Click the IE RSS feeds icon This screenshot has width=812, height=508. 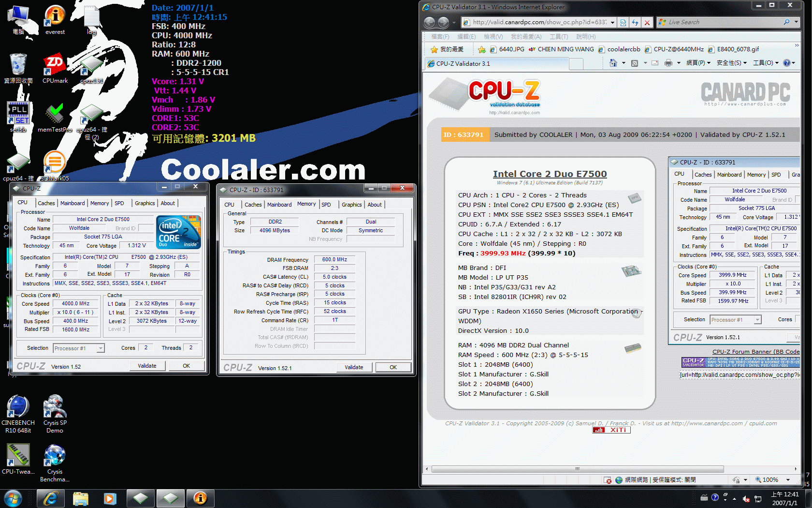pos(635,63)
